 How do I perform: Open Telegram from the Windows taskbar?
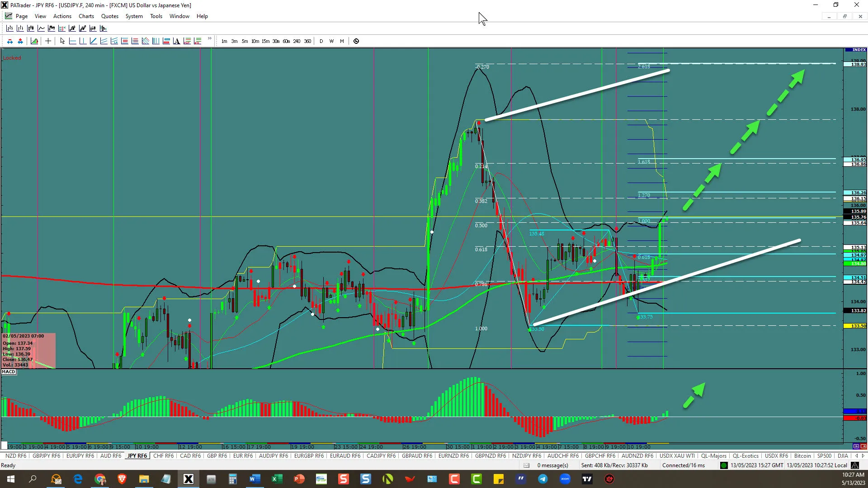click(x=542, y=479)
